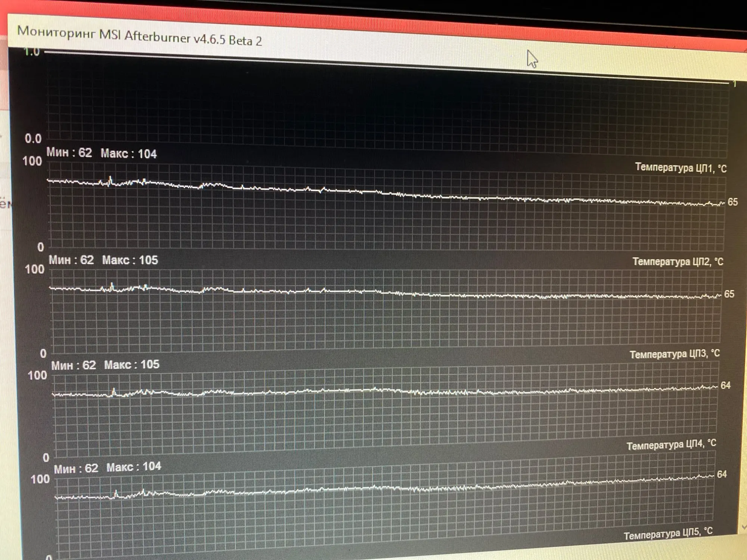Click current value 65 on ЦП2 graph

pos(729,294)
